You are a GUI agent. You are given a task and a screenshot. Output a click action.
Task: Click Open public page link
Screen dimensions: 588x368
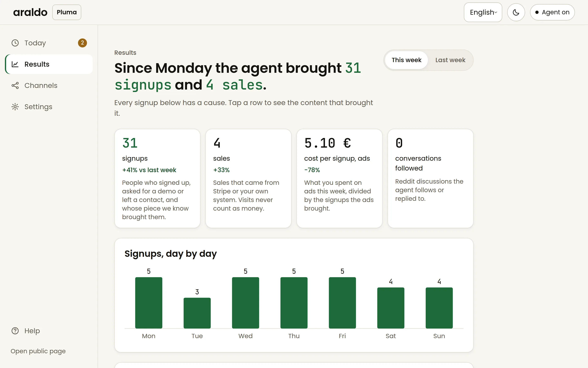[x=38, y=351]
